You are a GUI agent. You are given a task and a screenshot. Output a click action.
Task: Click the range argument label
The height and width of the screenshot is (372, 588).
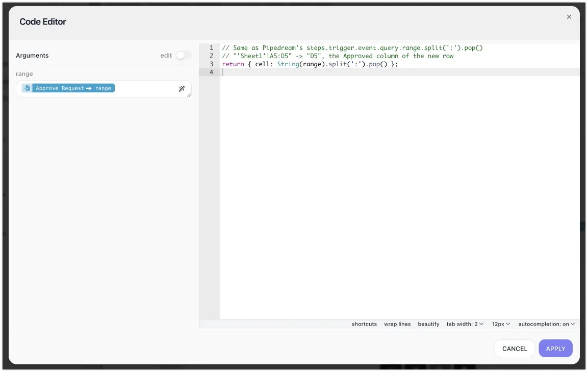click(24, 74)
